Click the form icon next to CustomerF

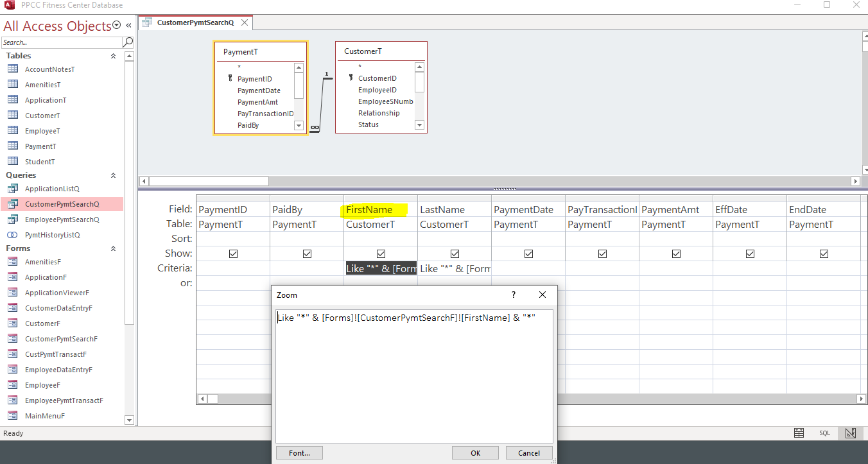coord(14,323)
